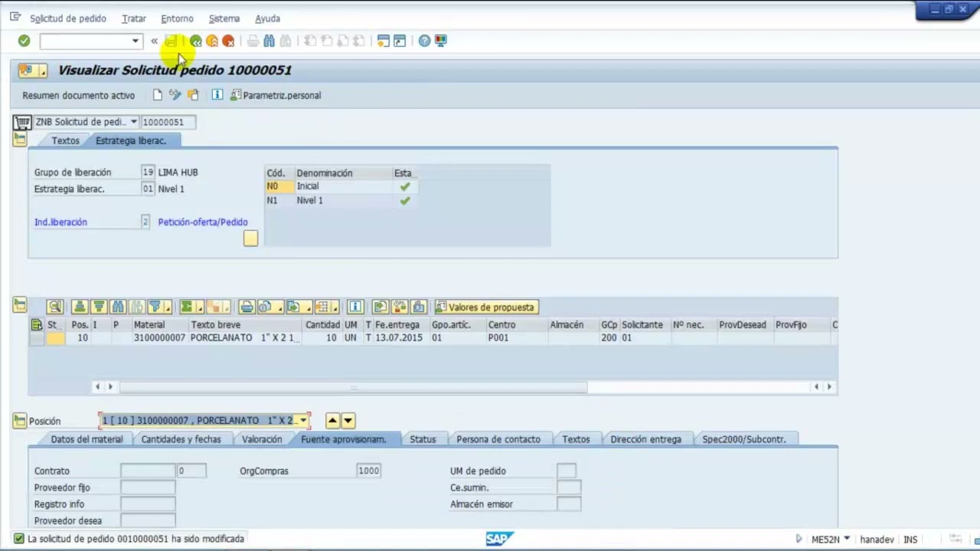Viewport: 980px width, 551px height.
Task: Open the ZNB Solicitud de pedido type dropdown
Action: tap(134, 122)
